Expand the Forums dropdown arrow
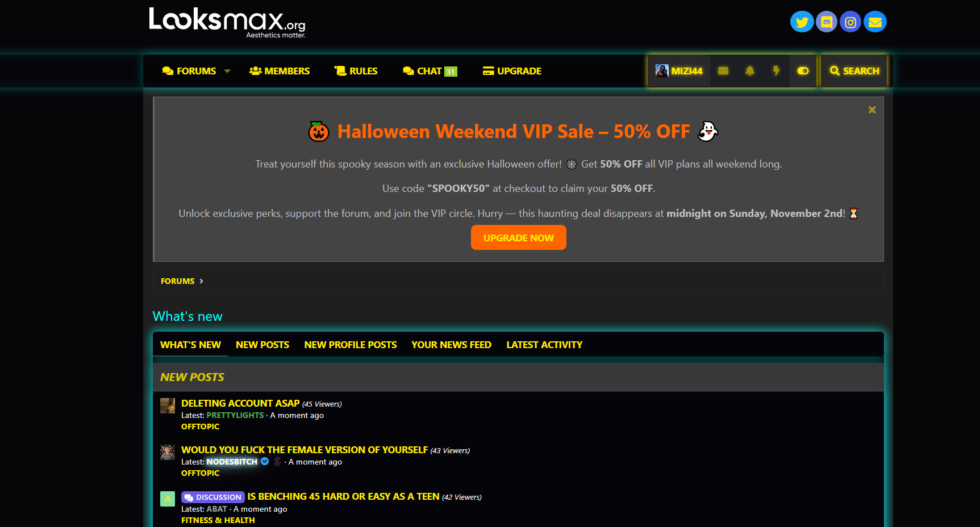This screenshot has width=980, height=527. (227, 71)
